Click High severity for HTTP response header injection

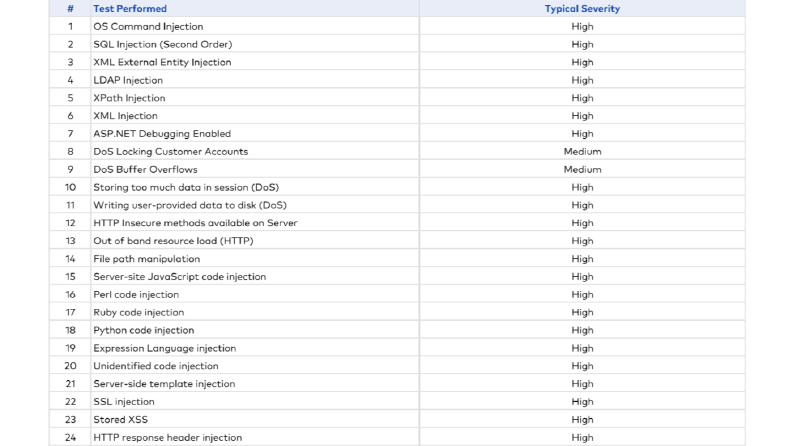click(582, 437)
